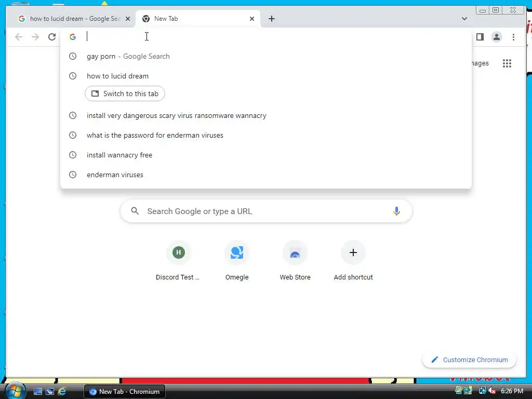The height and width of the screenshot is (399, 532).
Task: Click the New Tab - Chromium taskbar button
Action: pyautogui.click(x=125, y=392)
